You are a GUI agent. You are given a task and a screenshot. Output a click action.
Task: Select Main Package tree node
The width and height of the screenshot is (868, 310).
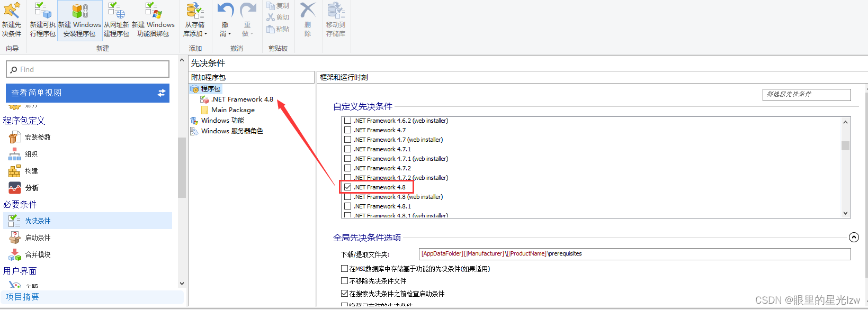(228, 110)
